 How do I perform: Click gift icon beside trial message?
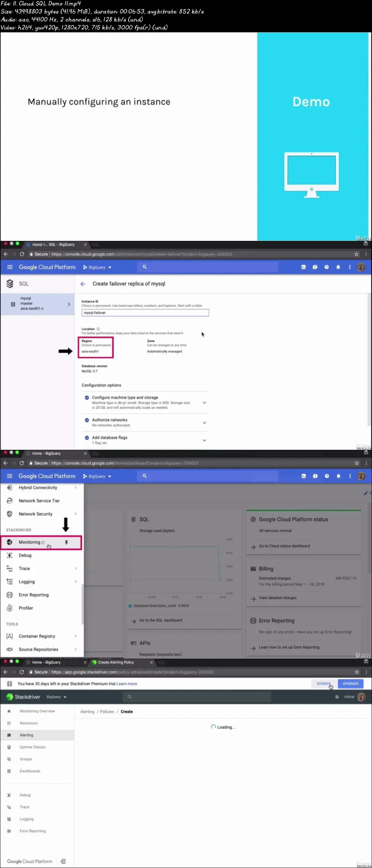point(9,683)
